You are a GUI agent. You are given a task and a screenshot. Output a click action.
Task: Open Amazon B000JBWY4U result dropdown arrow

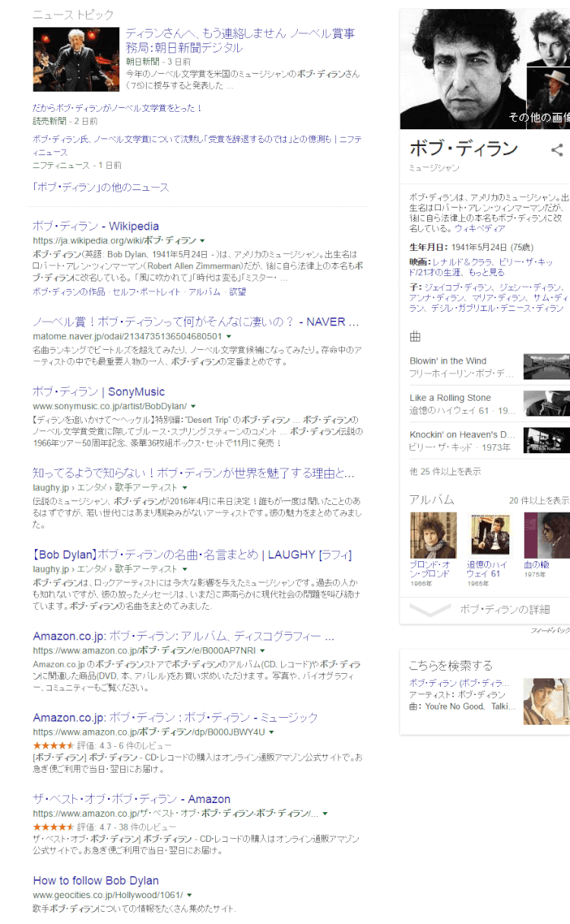pyautogui.click(x=271, y=732)
